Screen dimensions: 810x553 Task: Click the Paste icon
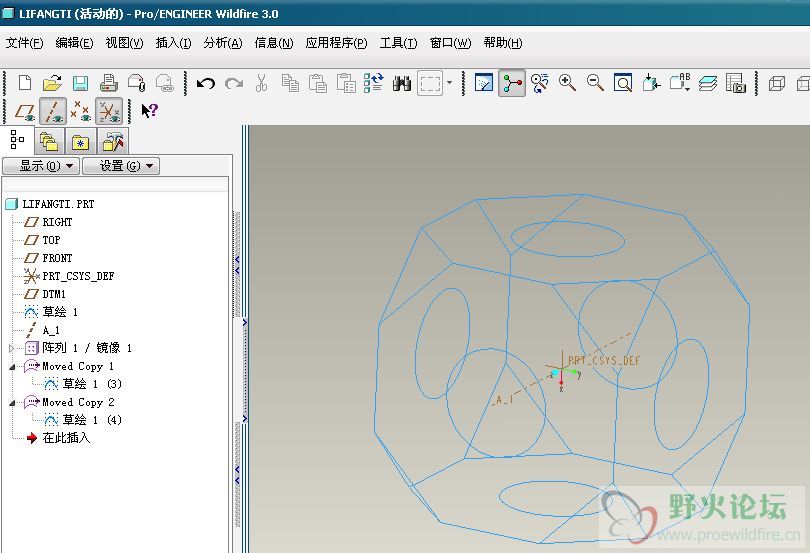(x=317, y=83)
